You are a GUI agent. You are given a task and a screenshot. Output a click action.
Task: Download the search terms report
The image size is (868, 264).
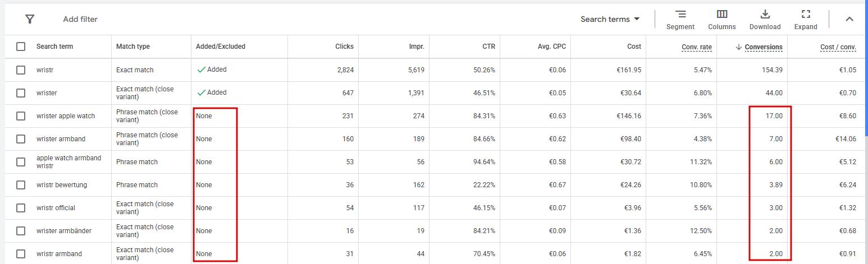point(765,20)
